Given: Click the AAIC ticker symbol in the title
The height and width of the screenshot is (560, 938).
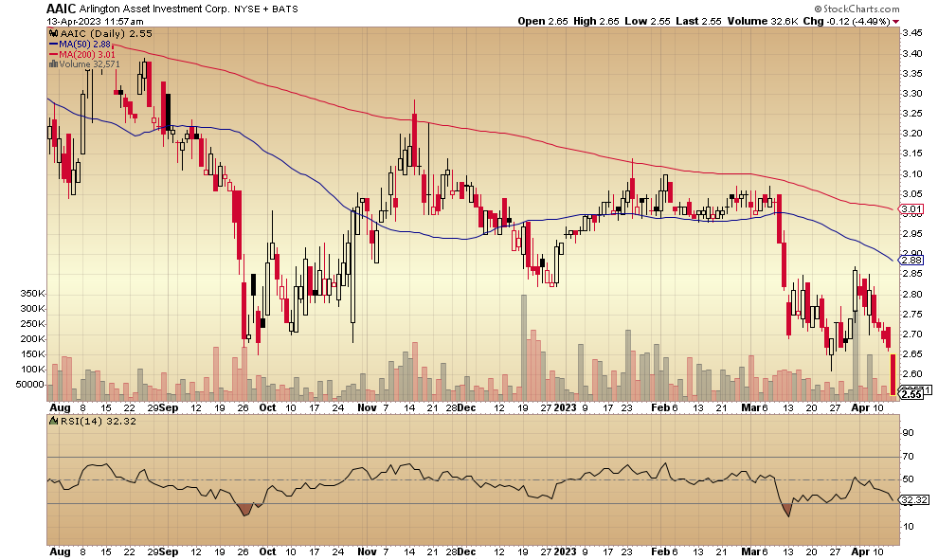Looking at the screenshot, I should click(x=61, y=9).
